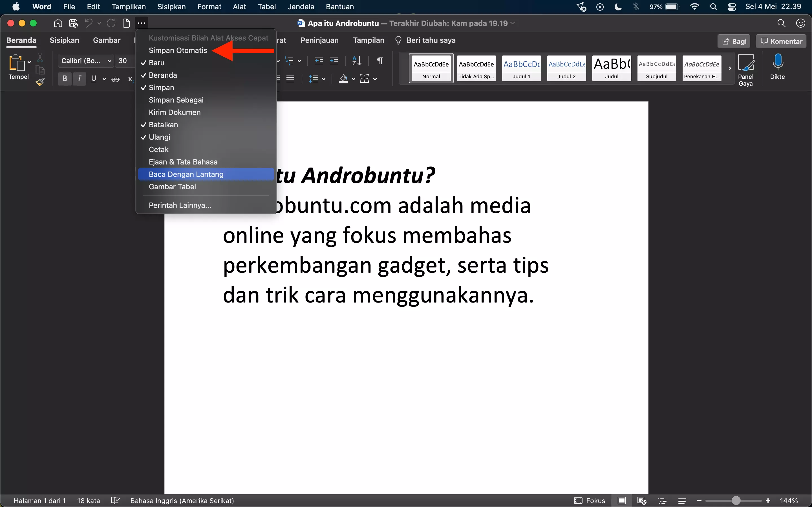Open the A-Z sort tool
This screenshot has height=507, width=812.
point(356,61)
